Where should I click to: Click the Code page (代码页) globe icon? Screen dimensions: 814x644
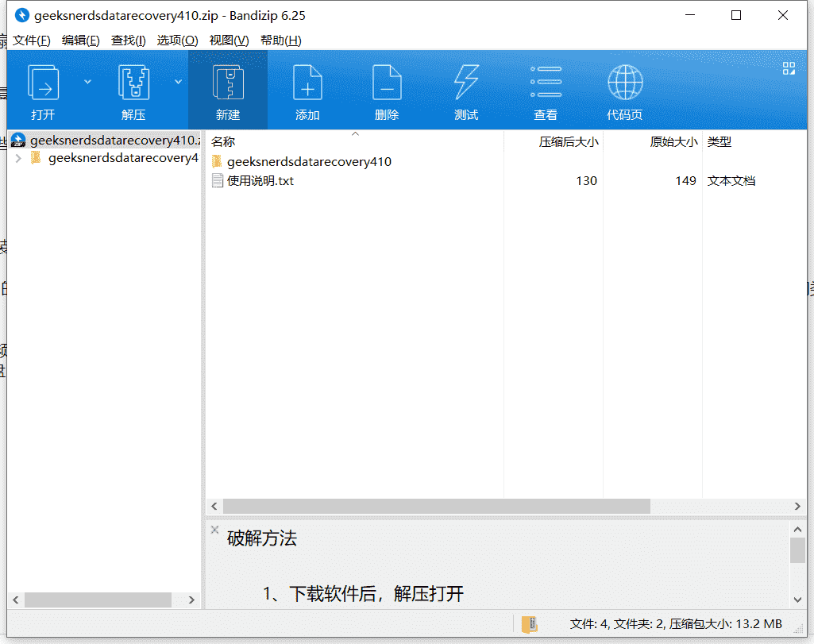click(x=625, y=83)
